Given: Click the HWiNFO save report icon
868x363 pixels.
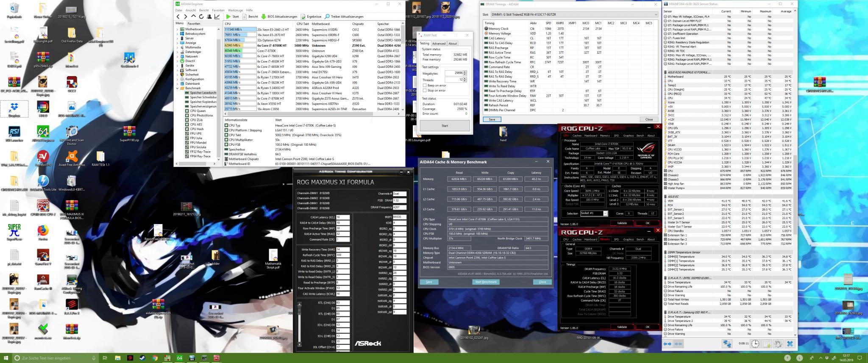Looking at the screenshot, I should tap(767, 344).
